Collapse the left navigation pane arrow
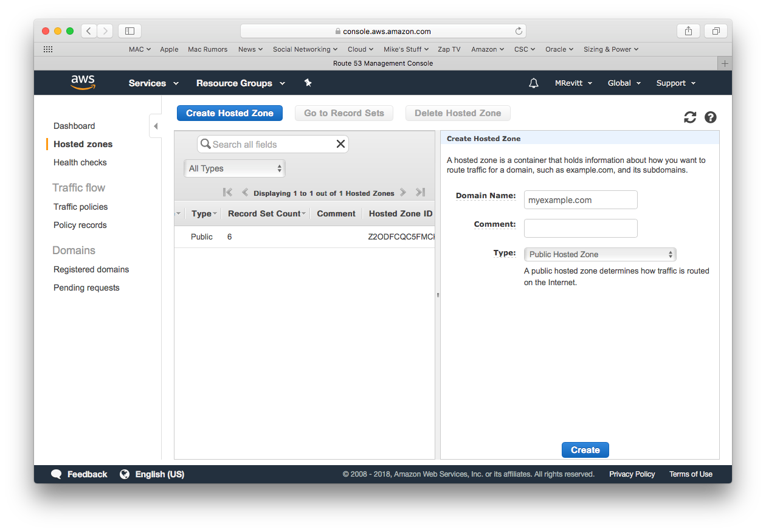766x532 pixels. point(156,126)
